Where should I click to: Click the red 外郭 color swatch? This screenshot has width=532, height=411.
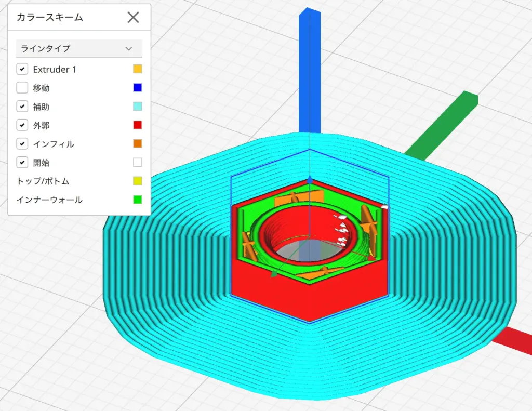137,125
